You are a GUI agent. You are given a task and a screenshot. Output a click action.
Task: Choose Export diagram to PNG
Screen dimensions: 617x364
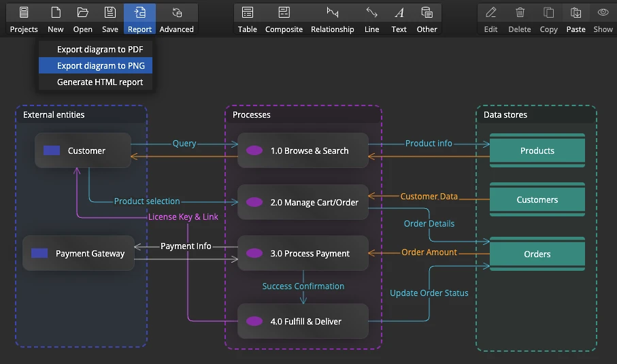pos(96,66)
